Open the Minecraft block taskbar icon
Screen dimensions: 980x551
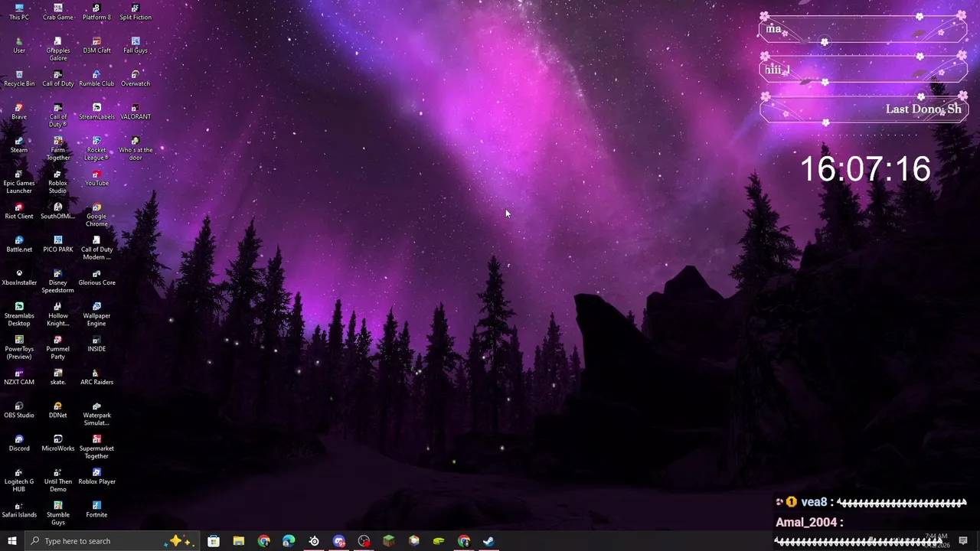click(389, 541)
